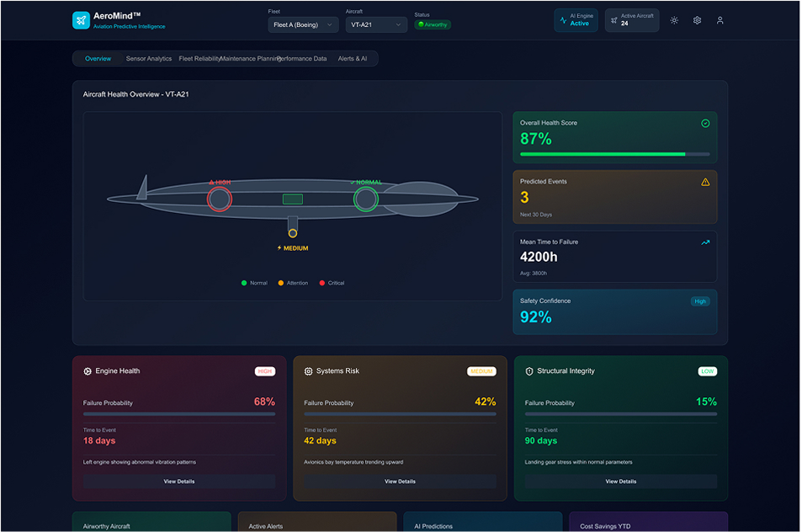
Task: Click the Predicted Events warning icon
Action: tap(705, 180)
